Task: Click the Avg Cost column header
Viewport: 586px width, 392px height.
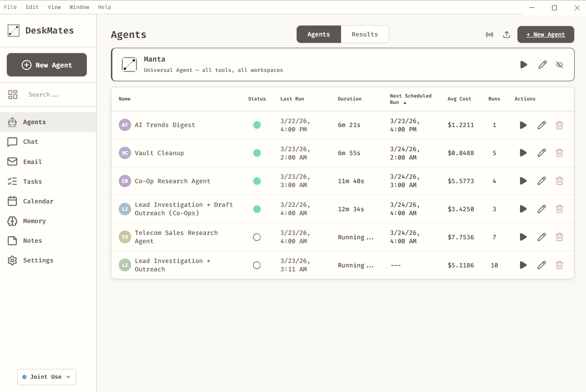Action: pyautogui.click(x=459, y=99)
